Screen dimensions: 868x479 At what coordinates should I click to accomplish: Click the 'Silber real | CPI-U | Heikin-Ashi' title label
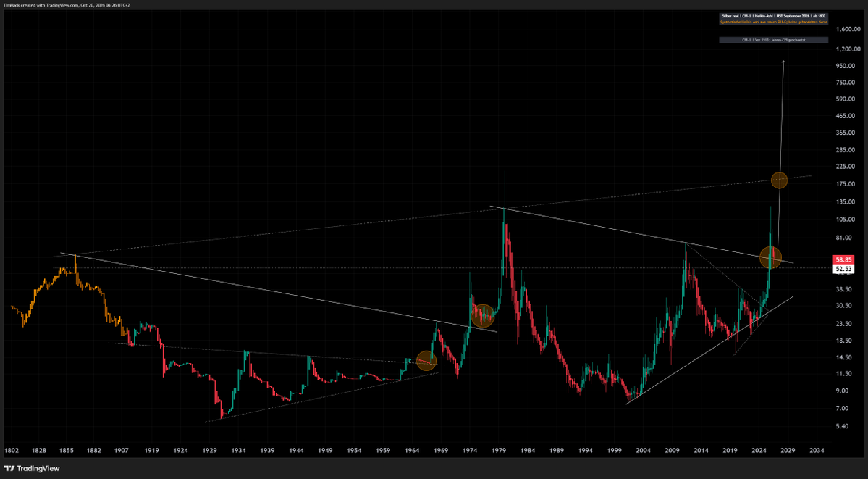773,16
